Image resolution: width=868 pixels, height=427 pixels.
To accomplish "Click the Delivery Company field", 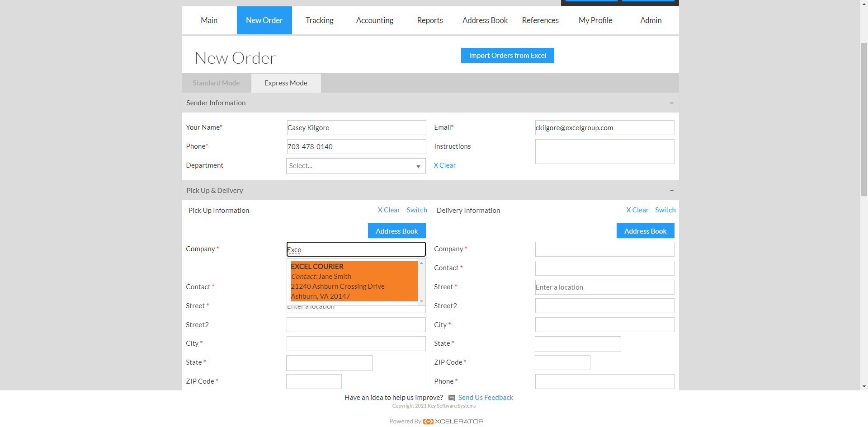I will coord(605,249).
